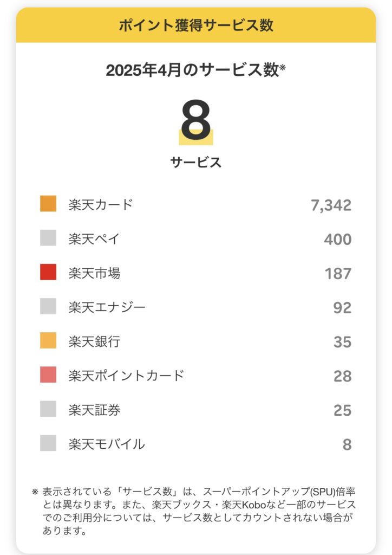392x555 pixels.
Task: Click the orange 楽天カード color swatch
Action: (48, 204)
